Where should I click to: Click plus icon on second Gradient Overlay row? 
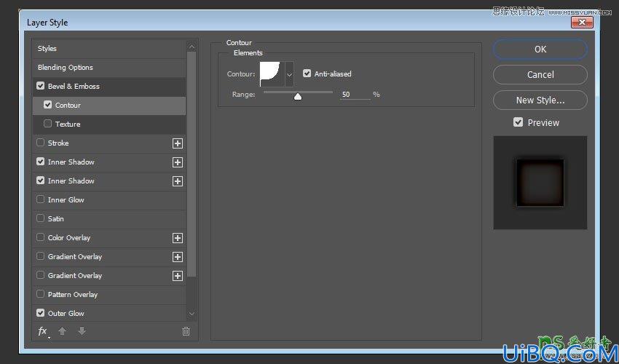click(178, 276)
